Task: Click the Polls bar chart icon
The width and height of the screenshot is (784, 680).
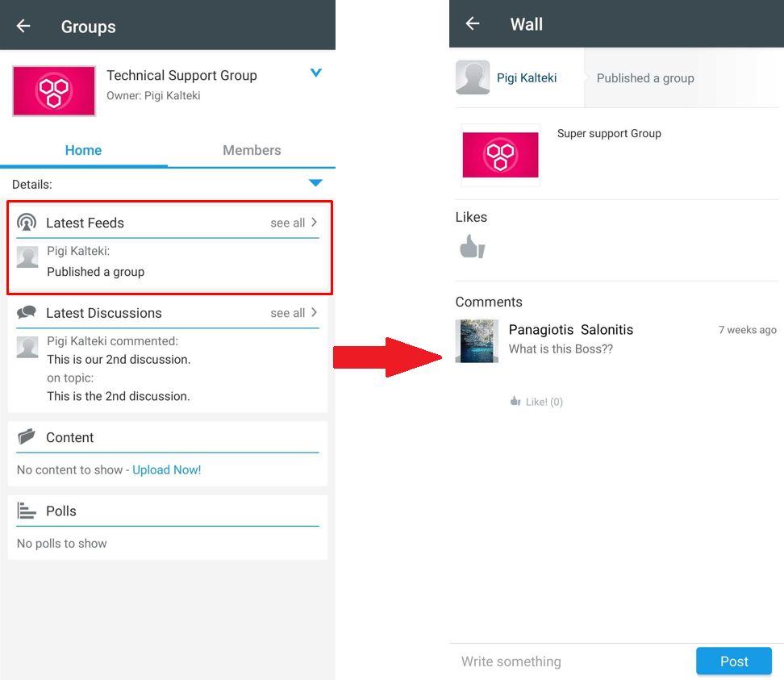Action: click(27, 511)
